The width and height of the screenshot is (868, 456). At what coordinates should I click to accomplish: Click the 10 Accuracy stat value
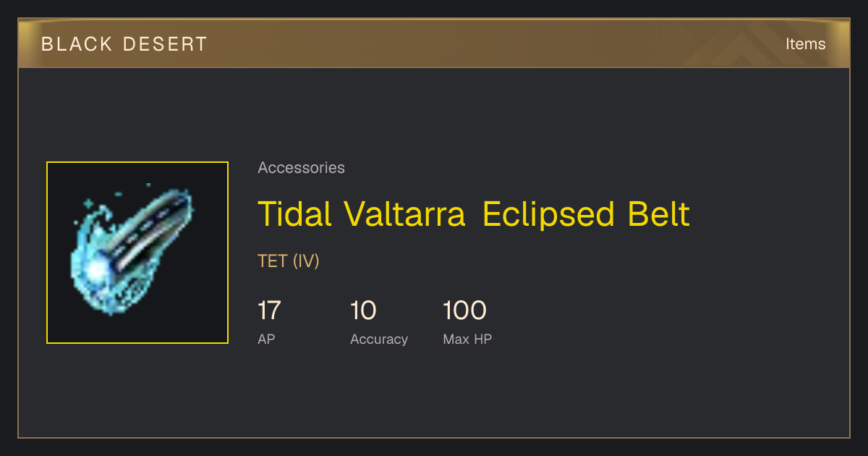[x=363, y=311]
